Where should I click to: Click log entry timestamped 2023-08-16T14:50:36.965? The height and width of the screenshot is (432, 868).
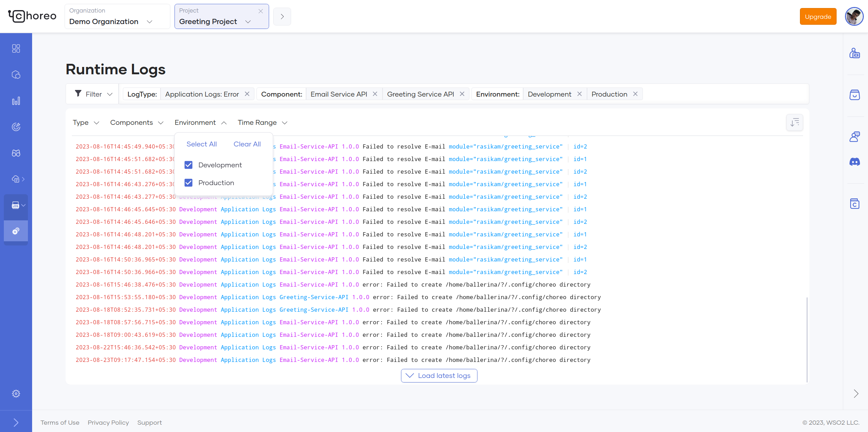pyautogui.click(x=331, y=259)
